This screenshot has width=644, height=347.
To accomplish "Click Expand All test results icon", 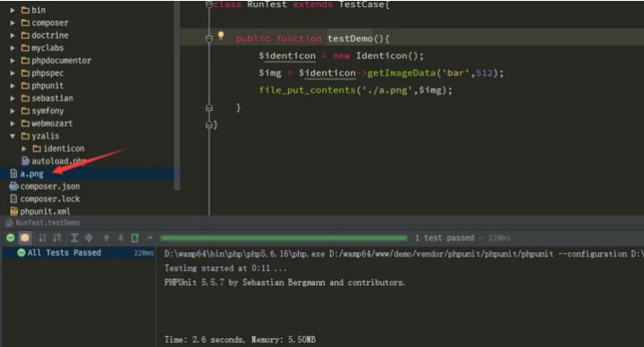I will pyautogui.click(x=74, y=238).
